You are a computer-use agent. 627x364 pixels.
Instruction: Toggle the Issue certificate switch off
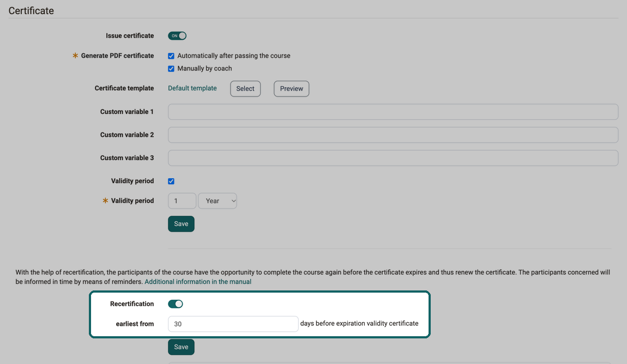pos(177,36)
